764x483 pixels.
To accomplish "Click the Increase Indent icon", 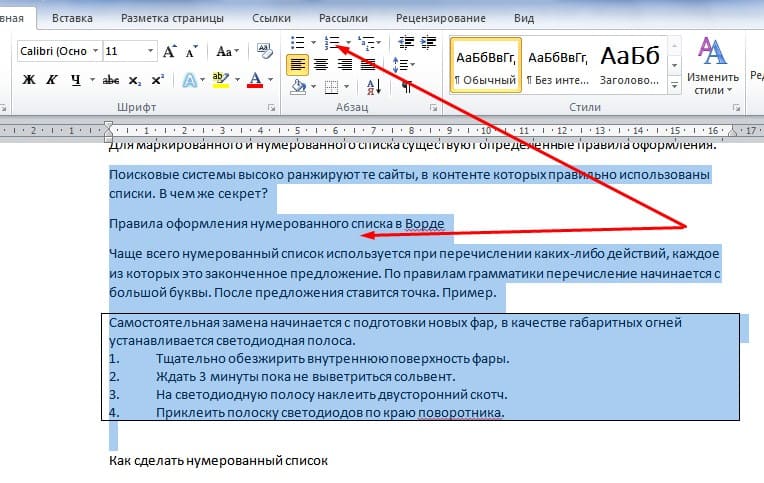I will [x=428, y=42].
